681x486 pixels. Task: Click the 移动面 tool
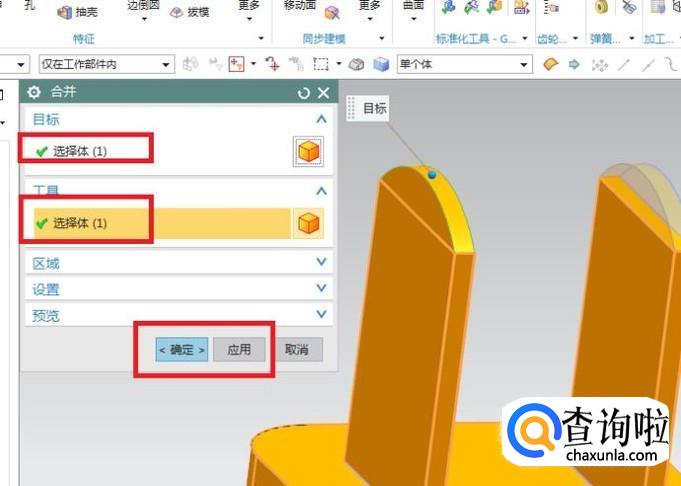[300, 5]
